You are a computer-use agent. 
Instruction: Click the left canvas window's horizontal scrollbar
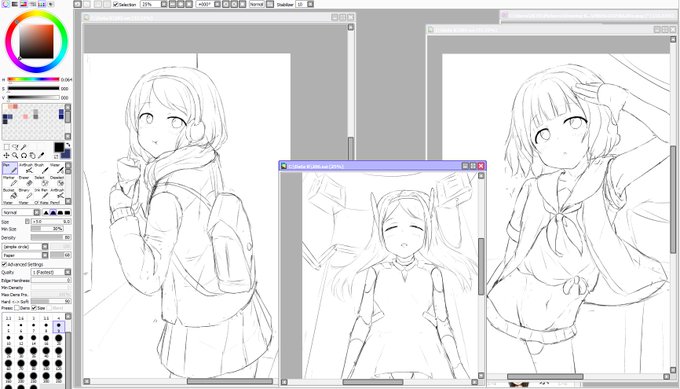coord(229,381)
